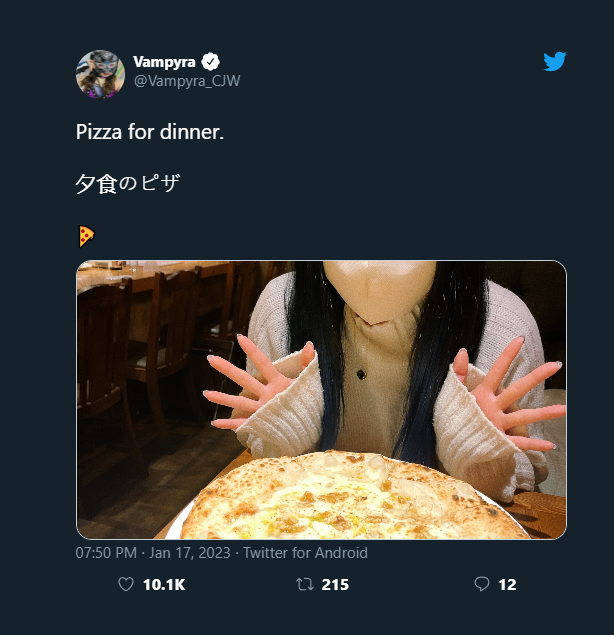Click the 10.1K likes count

click(164, 585)
